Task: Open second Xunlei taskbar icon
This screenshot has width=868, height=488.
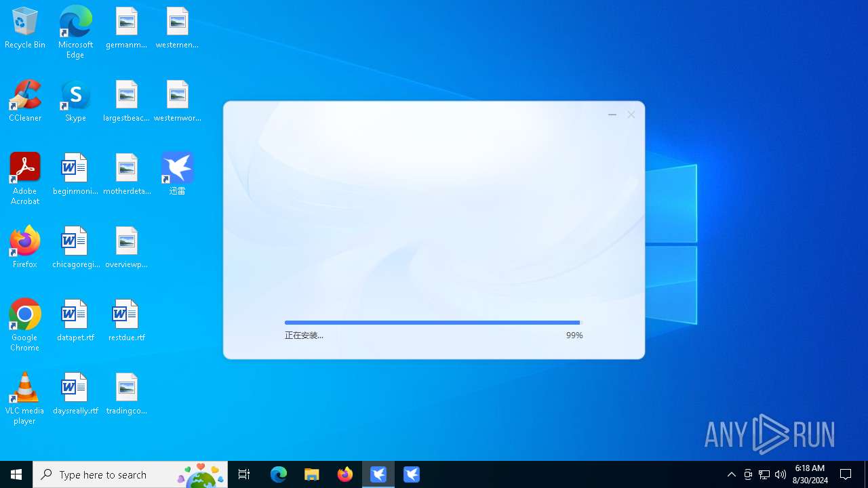Action: coord(412,474)
